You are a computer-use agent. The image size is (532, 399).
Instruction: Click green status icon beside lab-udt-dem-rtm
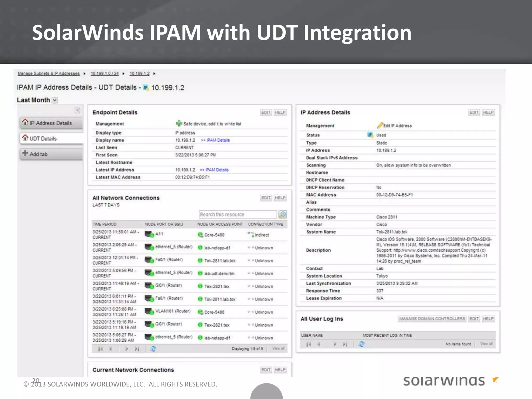coord(200,273)
